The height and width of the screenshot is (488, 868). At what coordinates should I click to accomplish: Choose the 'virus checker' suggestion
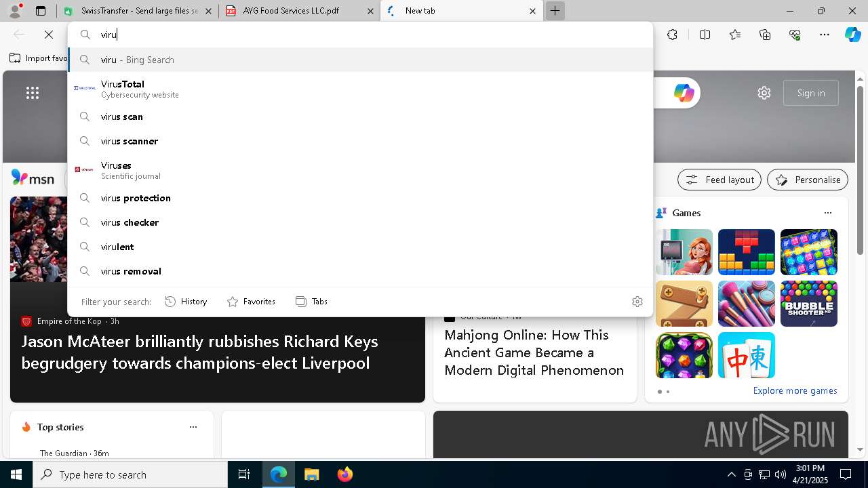360,222
